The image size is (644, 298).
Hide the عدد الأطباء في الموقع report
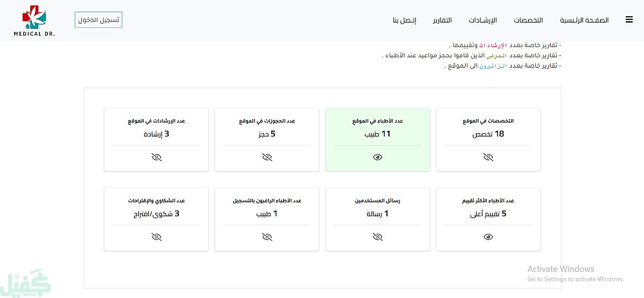click(x=377, y=157)
